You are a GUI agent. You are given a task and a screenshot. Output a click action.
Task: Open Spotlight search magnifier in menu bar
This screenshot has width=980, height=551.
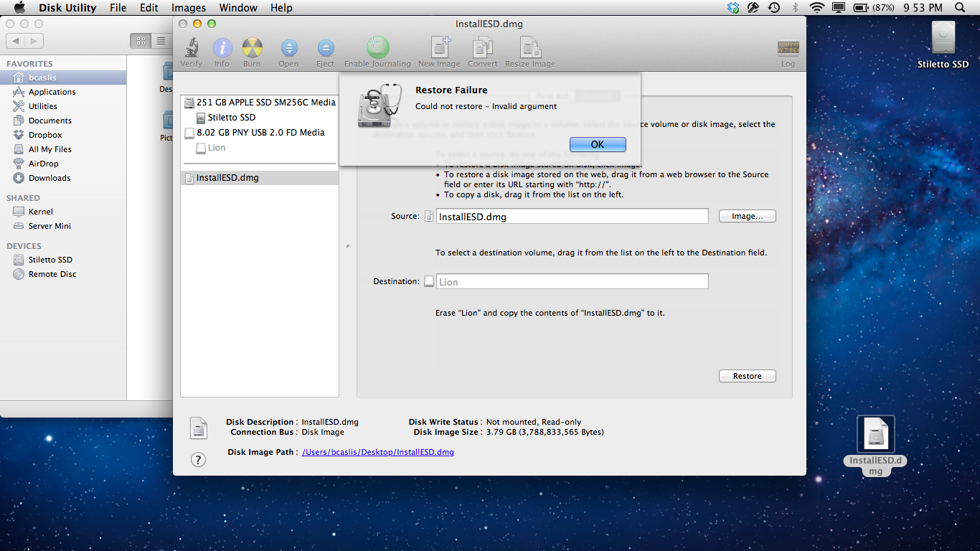(960, 8)
